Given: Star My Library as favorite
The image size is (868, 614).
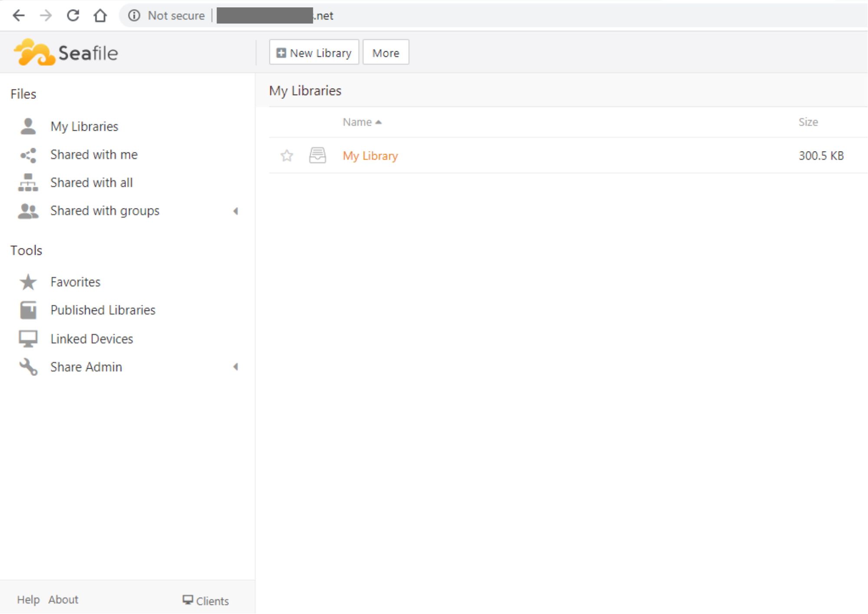Looking at the screenshot, I should pos(286,155).
